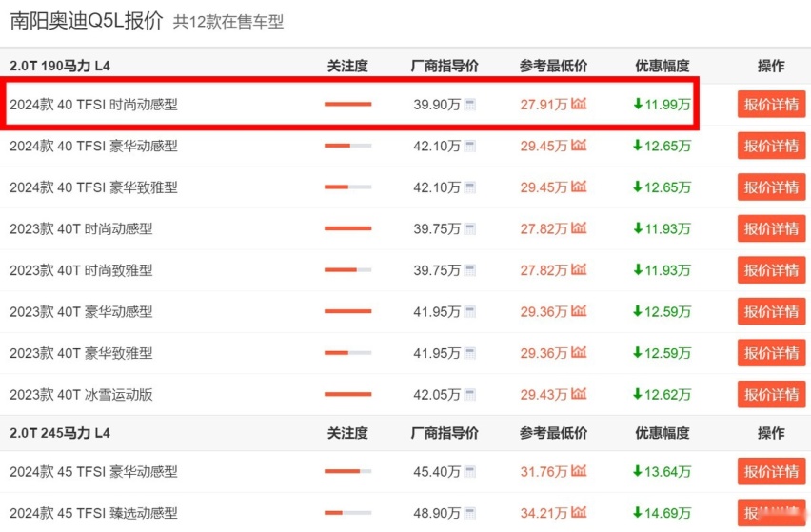Open the 2024款 40 TFSI 豪华动感型 model link
Viewport: 811px width, 532px height.
tap(93, 146)
